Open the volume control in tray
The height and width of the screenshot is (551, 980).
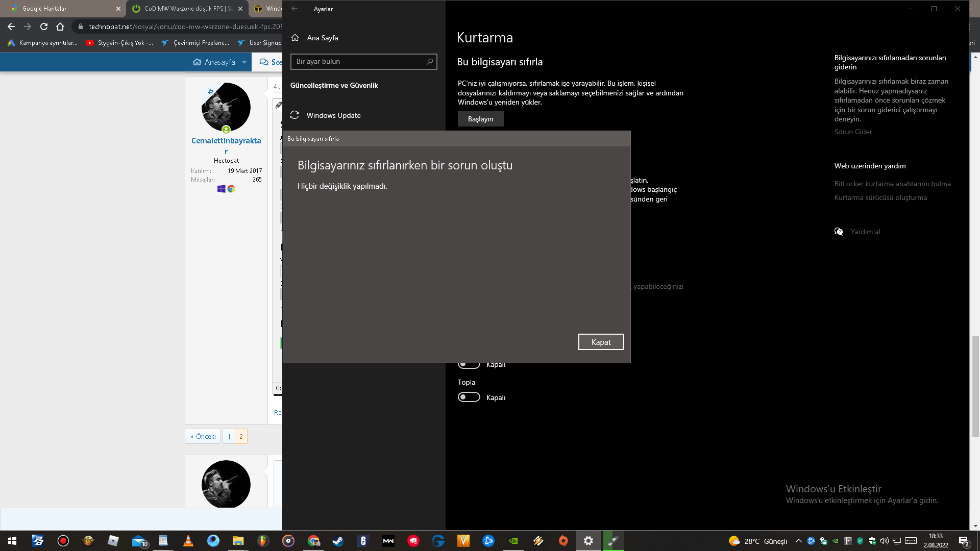(885, 541)
